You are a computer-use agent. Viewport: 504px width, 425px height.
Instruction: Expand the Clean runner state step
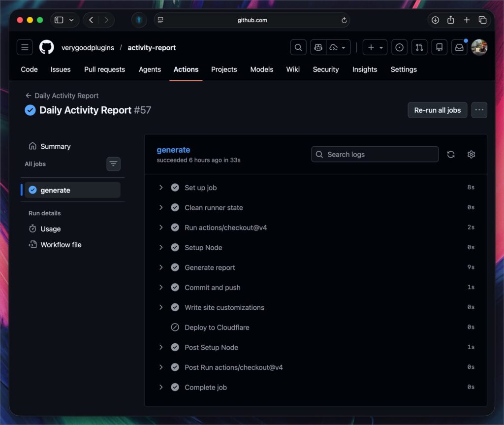click(x=315, y=207)
